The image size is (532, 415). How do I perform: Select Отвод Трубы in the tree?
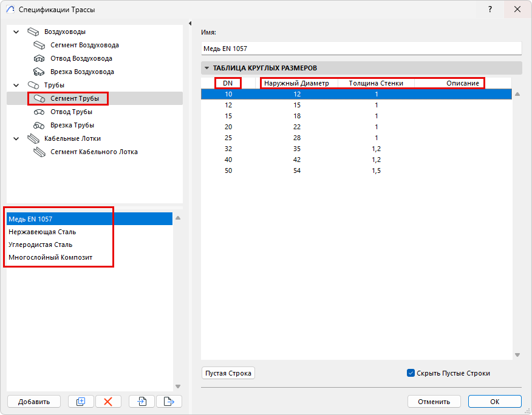tap(71, 112)
